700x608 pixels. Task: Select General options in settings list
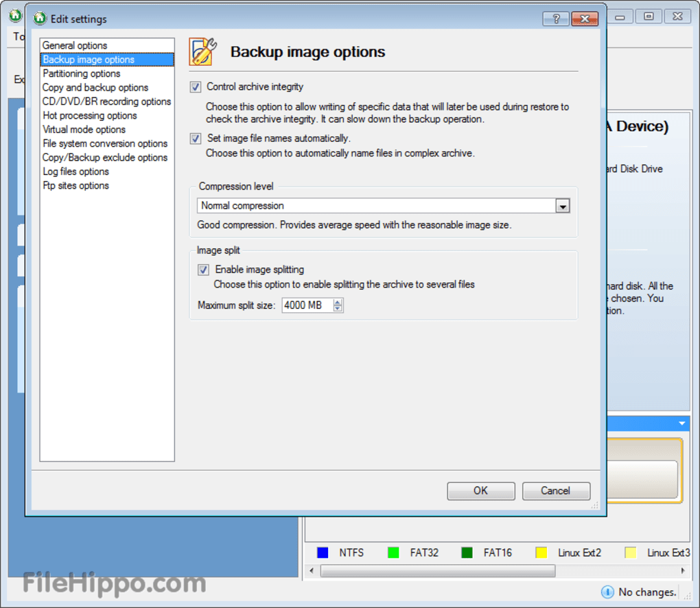[x=73, y=45]
